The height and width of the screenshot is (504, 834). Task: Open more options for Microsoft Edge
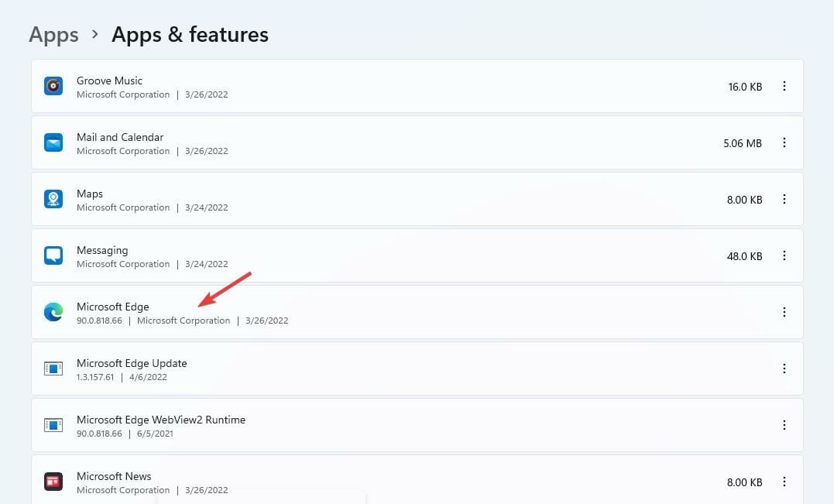click(x=784, y=312)
